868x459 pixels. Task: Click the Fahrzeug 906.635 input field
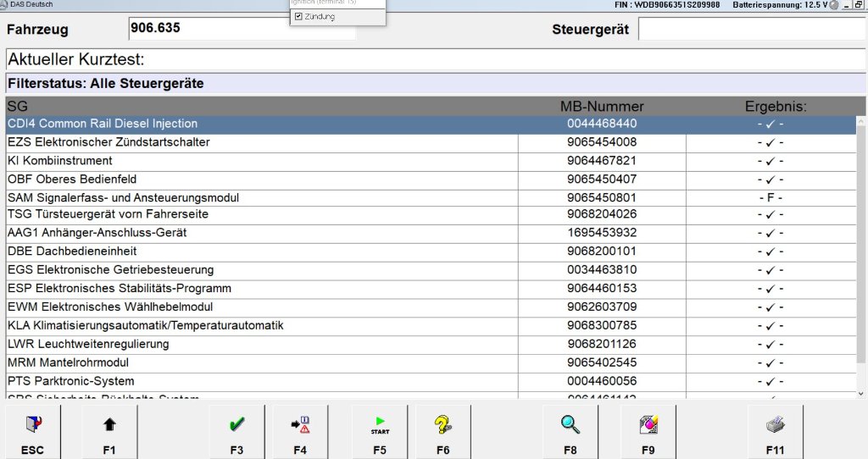pyautogui.click(x=242, y=29)
